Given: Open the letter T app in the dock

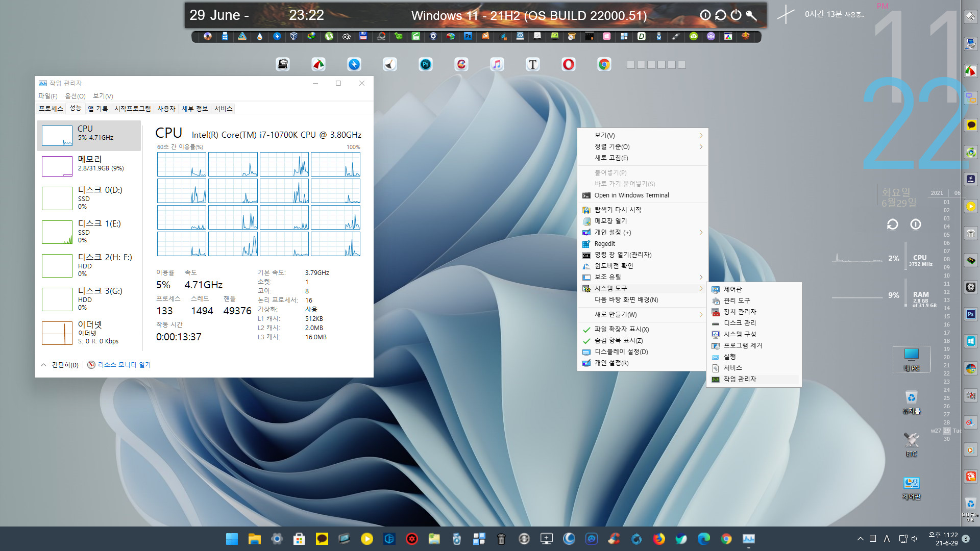Looking at the screenshot, I should pyautogui.click(x=533, y=64).
